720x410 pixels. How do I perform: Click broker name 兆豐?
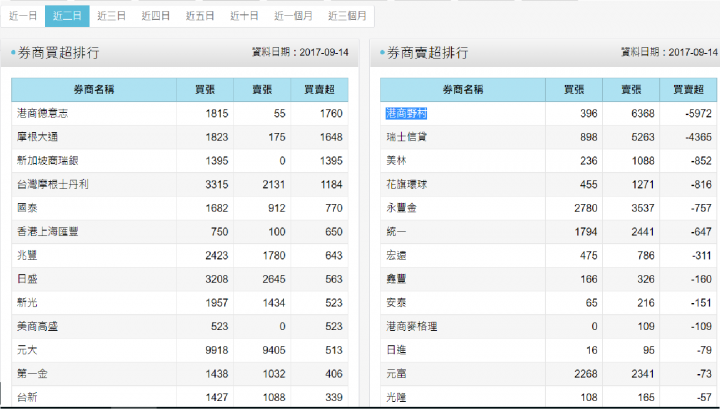click(x=27, y=255)
